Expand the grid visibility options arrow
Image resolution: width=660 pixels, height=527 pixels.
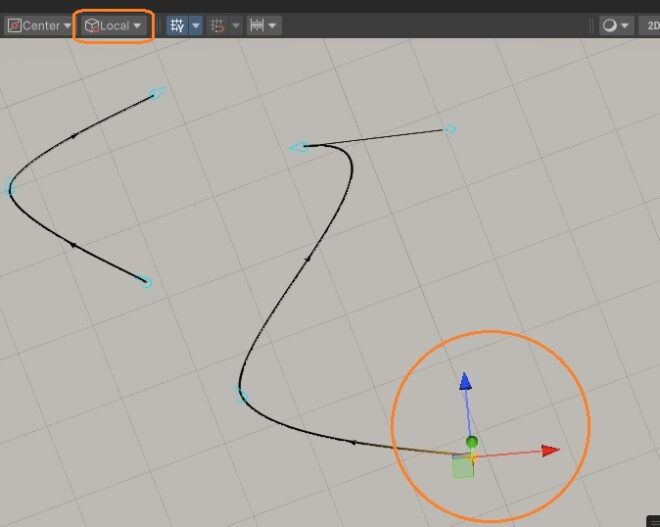[x=196, y=26]
